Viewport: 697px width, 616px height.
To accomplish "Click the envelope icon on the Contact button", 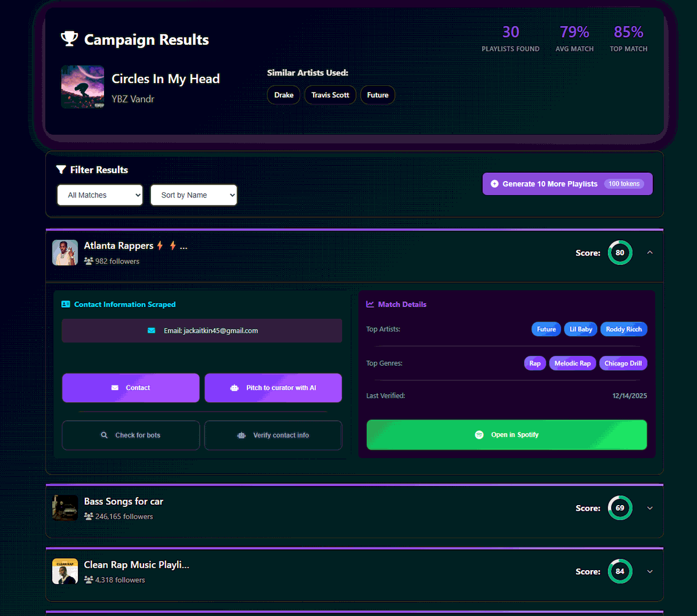I will tap(114, 388).
